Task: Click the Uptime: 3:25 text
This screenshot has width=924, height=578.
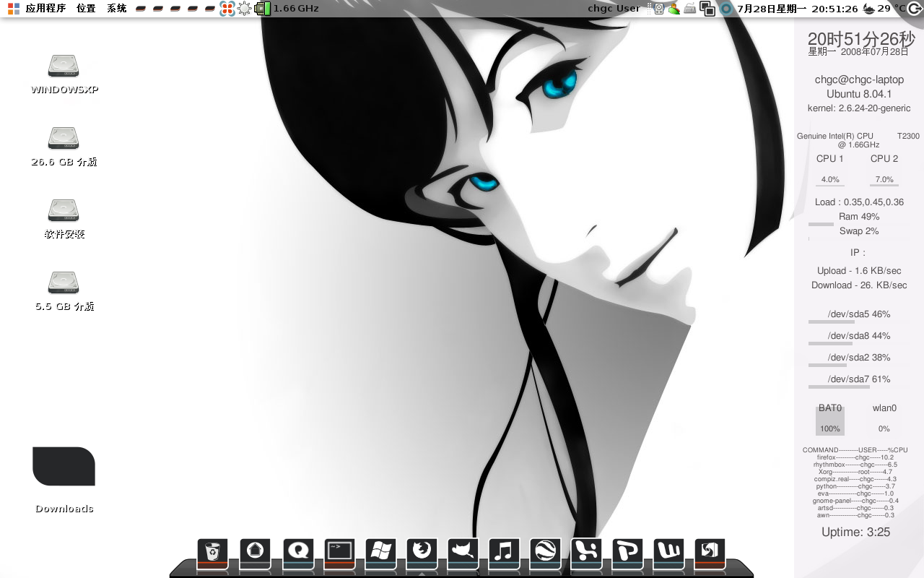Action: (x=855, y=532)
